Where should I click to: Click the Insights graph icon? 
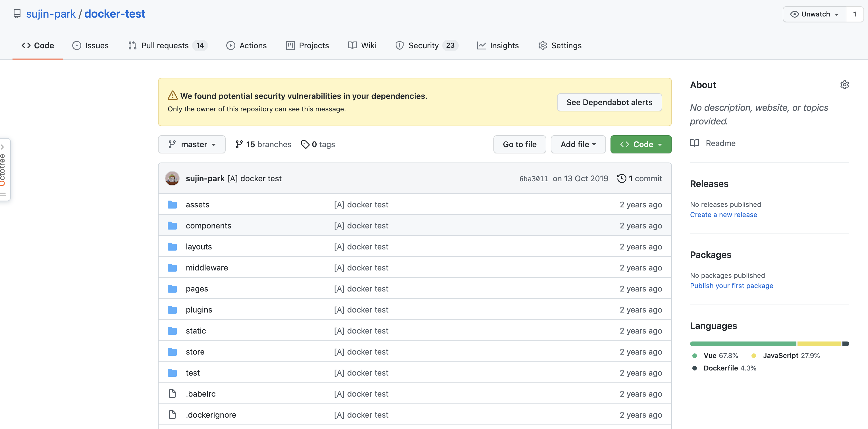click(x=481, y=45)
